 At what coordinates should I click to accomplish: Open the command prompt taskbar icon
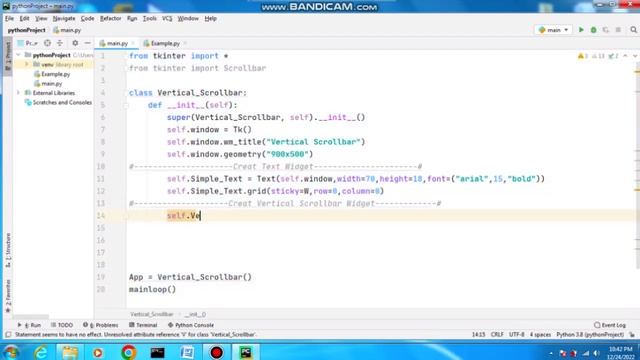pyautogui.click(x=158, y=352)
